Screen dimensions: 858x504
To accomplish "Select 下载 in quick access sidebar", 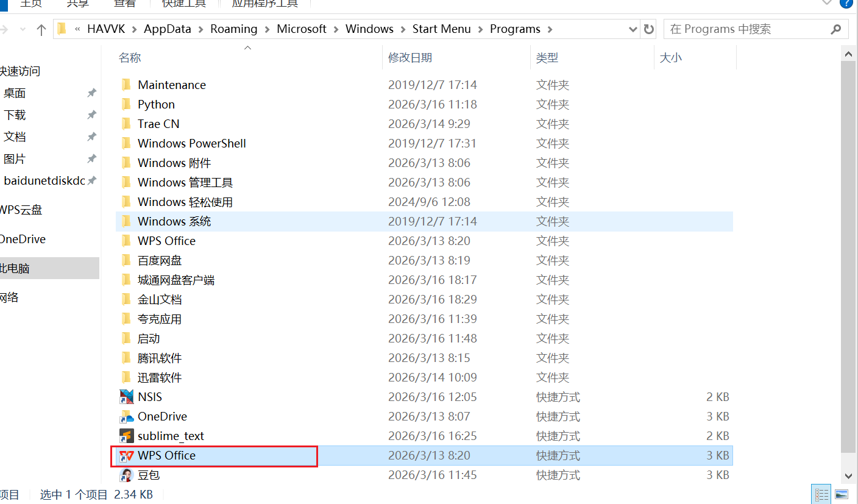I will [x=15, y=115].
